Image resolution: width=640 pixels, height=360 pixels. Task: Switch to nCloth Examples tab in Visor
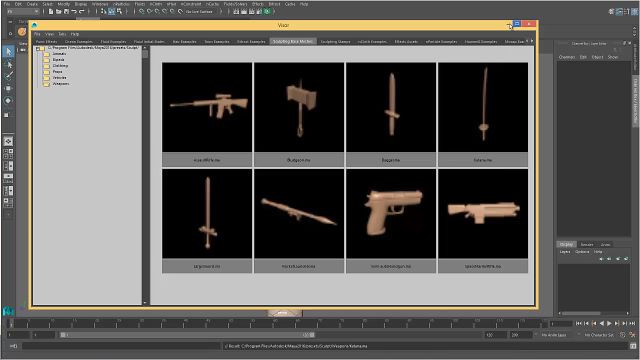[372, 42]
